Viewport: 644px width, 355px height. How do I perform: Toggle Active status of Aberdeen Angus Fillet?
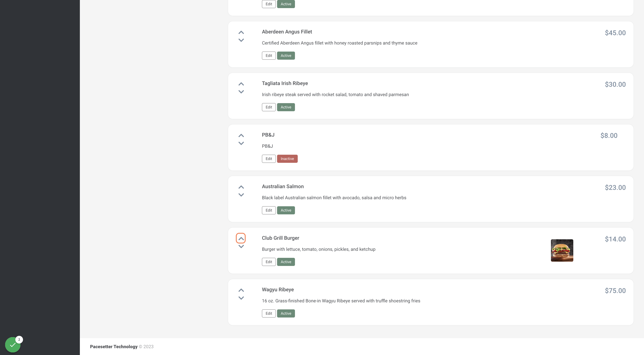point(286,56)
